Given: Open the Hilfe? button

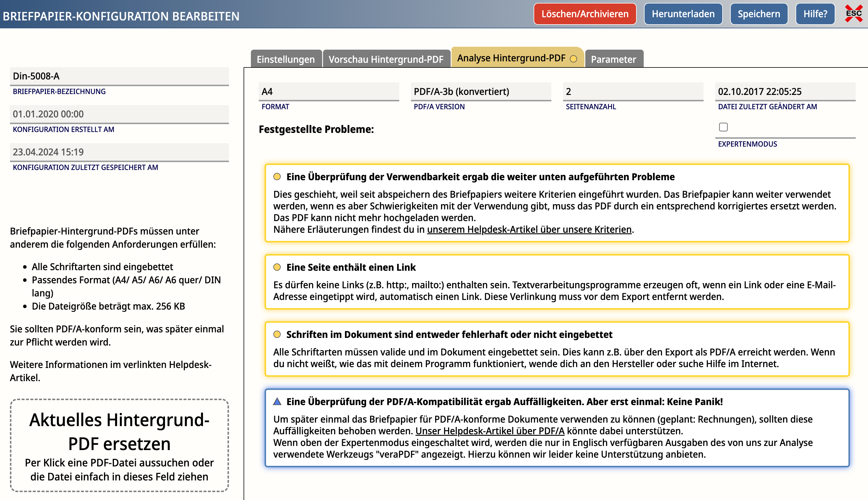Looking at the screenshot, I should [x=815, y=14].
